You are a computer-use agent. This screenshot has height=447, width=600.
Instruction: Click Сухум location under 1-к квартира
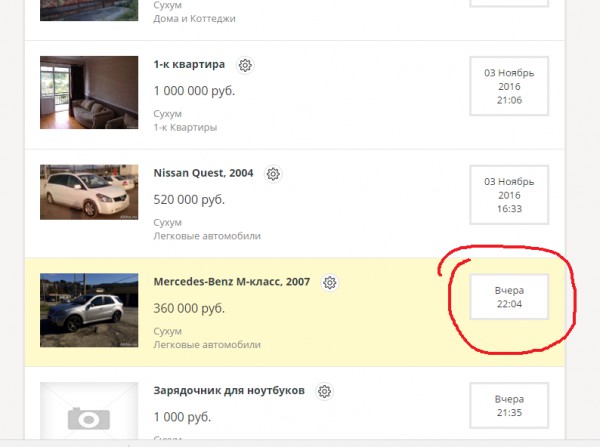coord(168,114)
